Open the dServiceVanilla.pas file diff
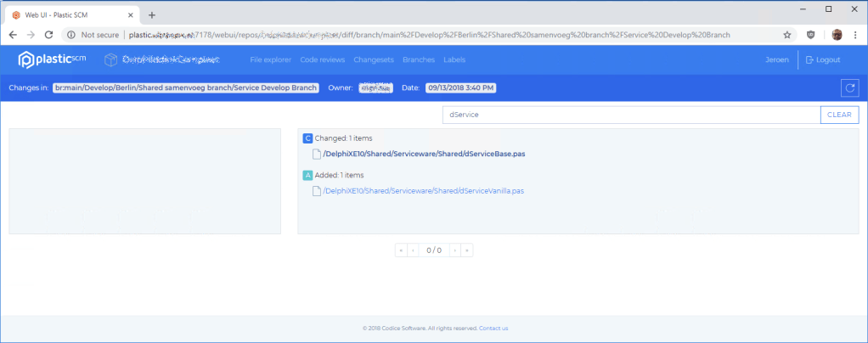 [424, 191]
